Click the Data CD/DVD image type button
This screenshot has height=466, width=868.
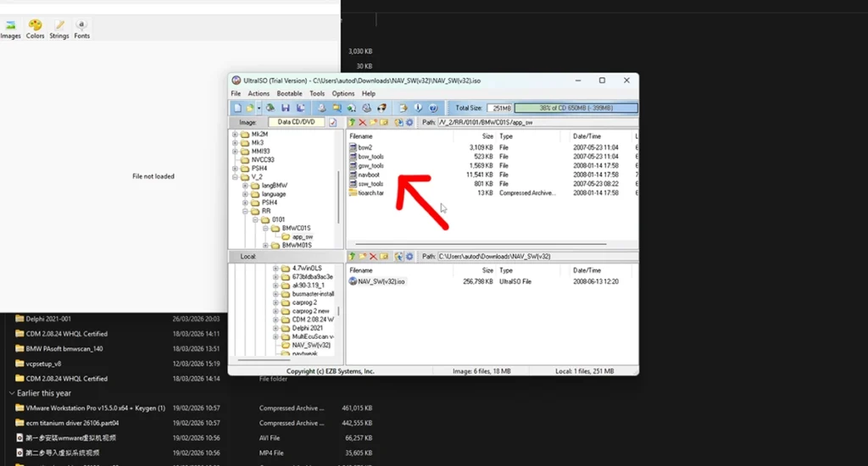(x=297, y=122)
